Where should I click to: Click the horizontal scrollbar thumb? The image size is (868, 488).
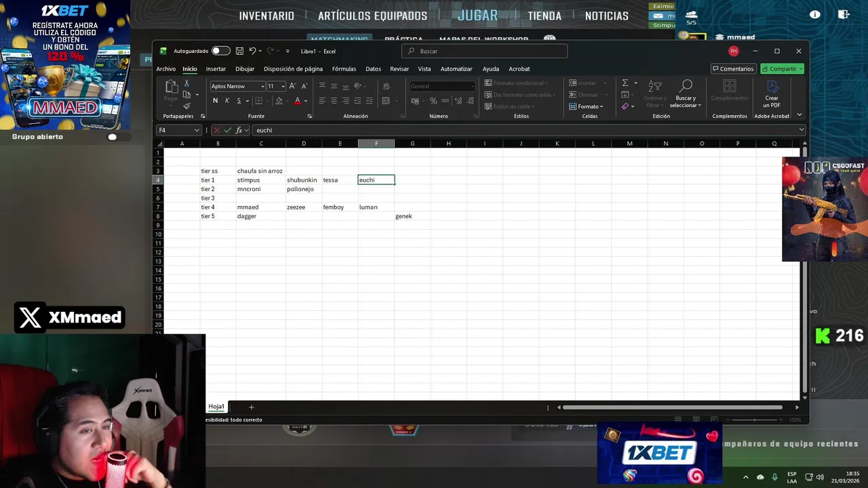pos(673,407)
